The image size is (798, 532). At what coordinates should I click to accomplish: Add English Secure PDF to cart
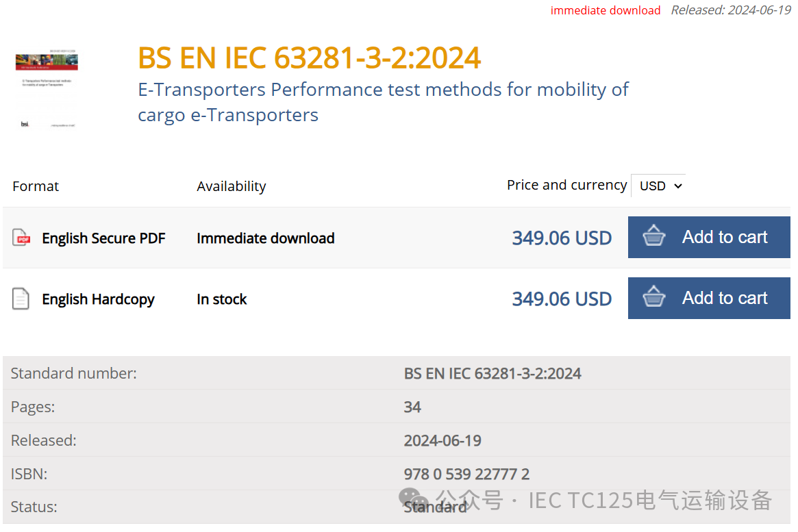pos(709,237)
